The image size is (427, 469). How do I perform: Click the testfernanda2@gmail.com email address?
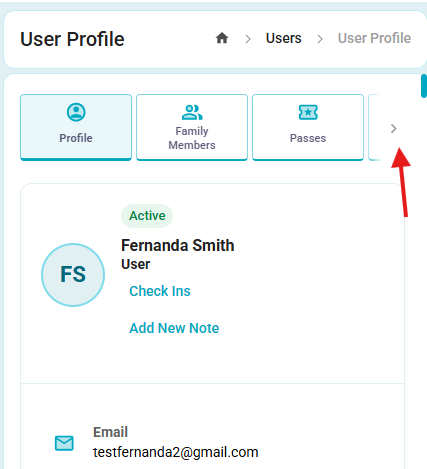tap(176, 452)
